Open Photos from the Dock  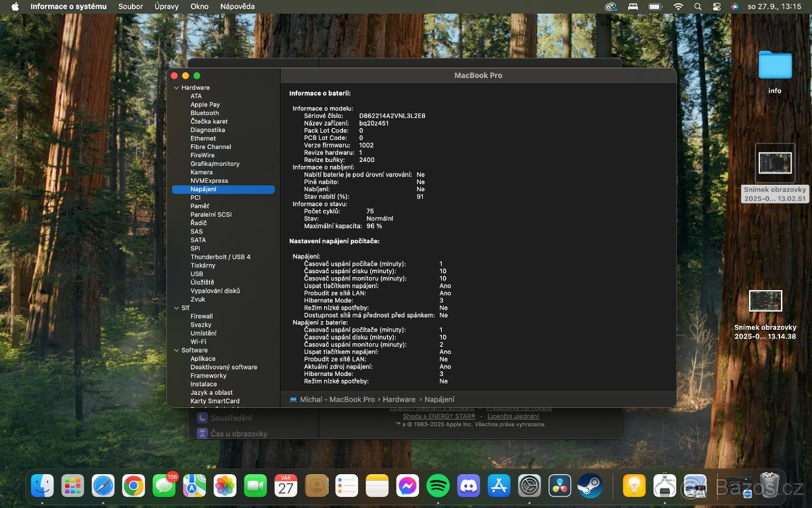pos(225,487)
